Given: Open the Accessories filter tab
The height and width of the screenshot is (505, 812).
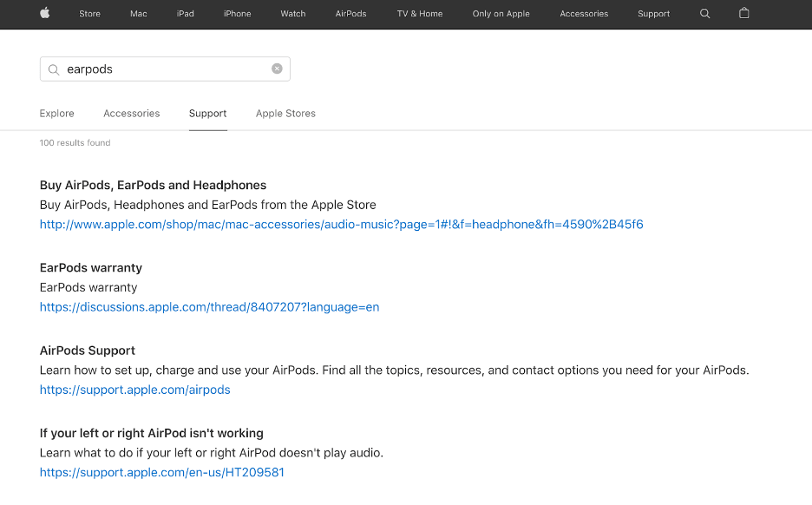Looking at the screenshot, I should (x=131, y=113).
